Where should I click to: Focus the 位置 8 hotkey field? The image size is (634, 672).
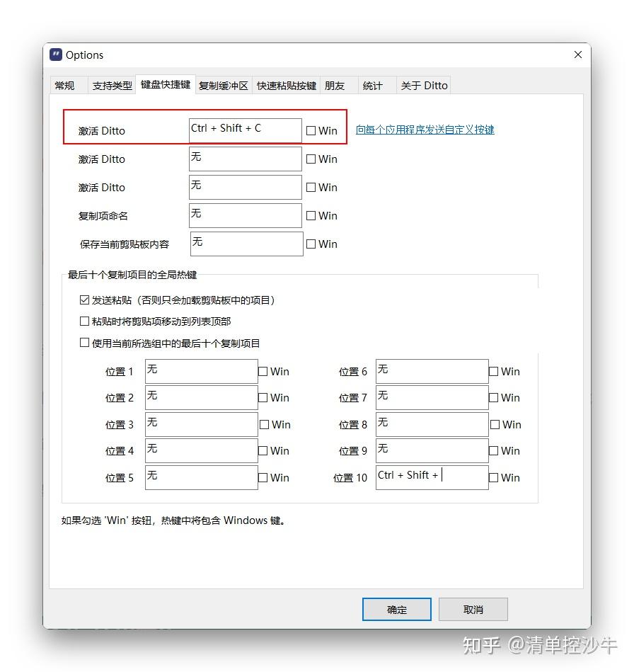click(x=432, y=424)
